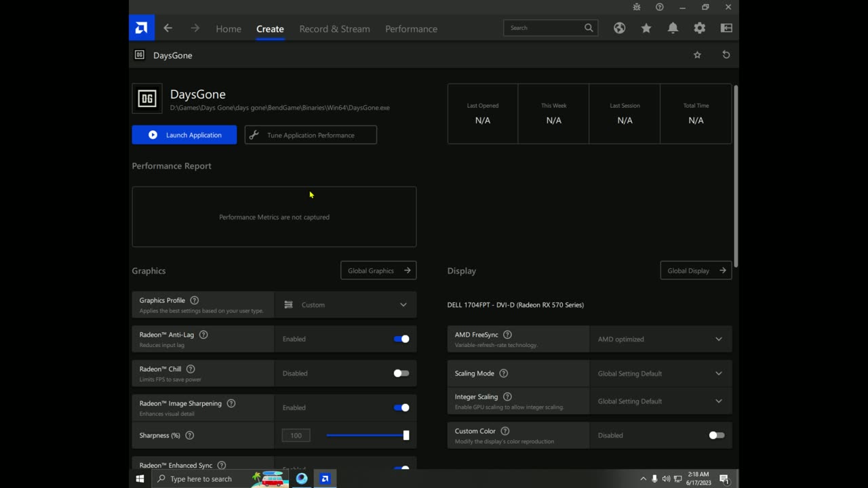
Task: Open Performance tab
Action: (411, 29)
